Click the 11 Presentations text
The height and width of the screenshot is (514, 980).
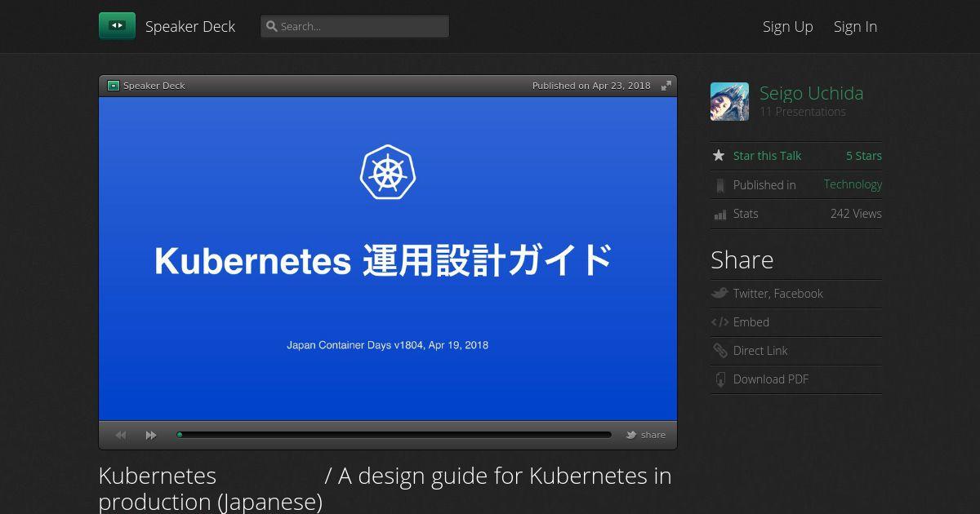point(803,112)
